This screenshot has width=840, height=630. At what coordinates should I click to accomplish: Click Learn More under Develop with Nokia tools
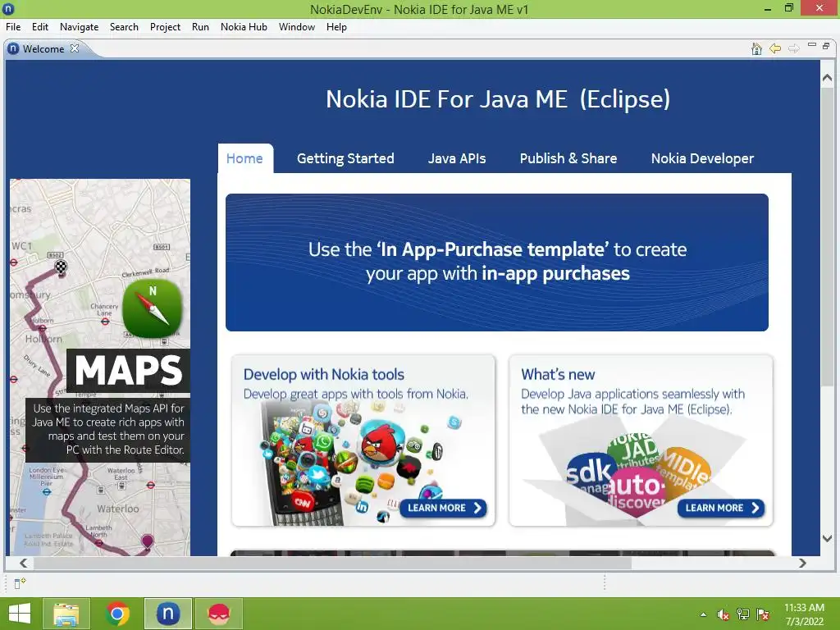[x=444, y=508]
